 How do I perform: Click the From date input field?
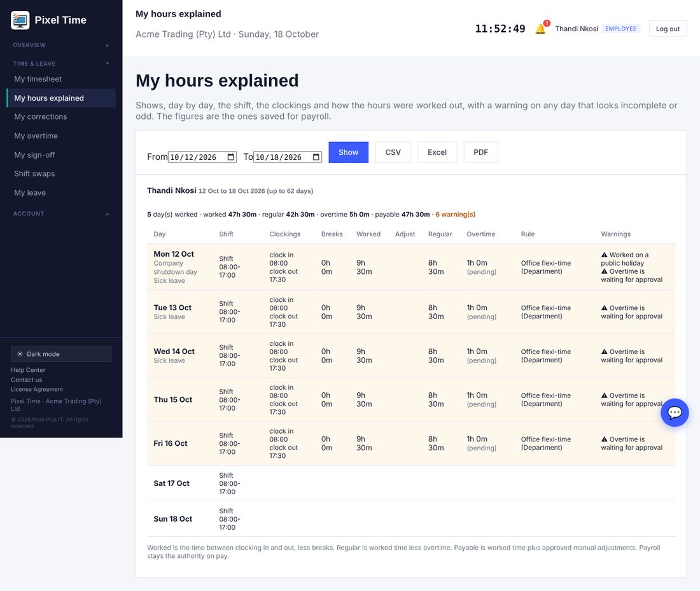pos(202,157)
